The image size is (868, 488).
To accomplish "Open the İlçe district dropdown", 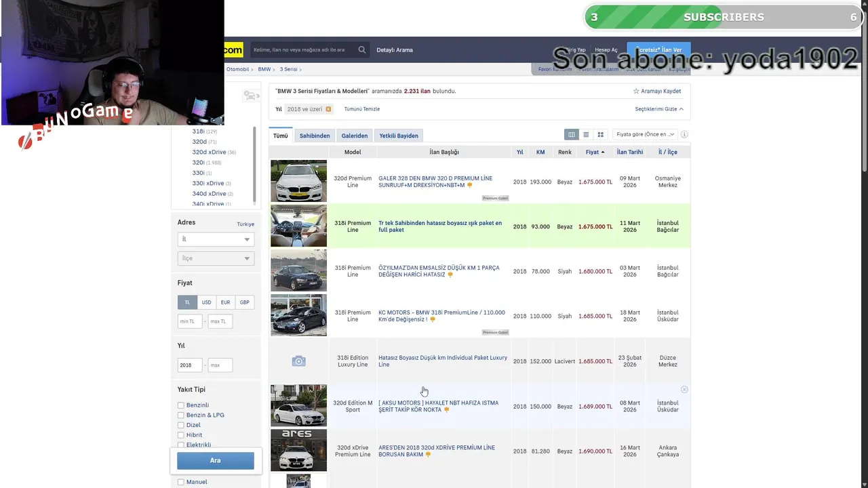I will (216, 258).
